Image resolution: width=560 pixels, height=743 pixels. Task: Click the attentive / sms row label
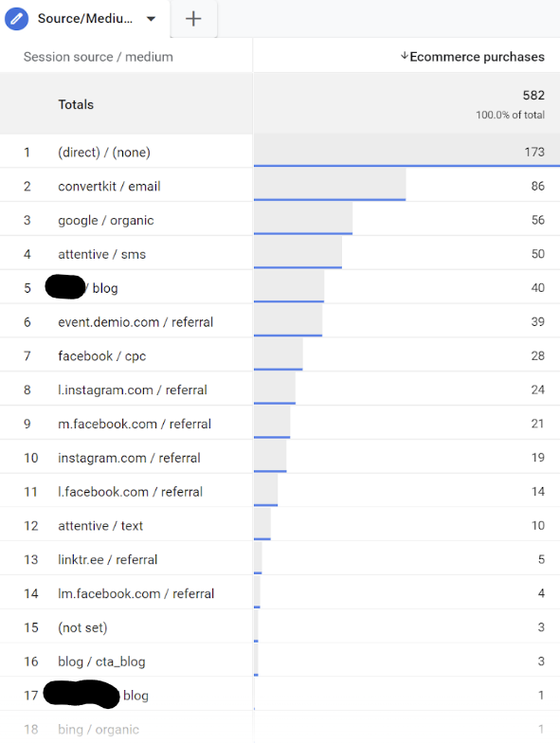tap(102, 254)
